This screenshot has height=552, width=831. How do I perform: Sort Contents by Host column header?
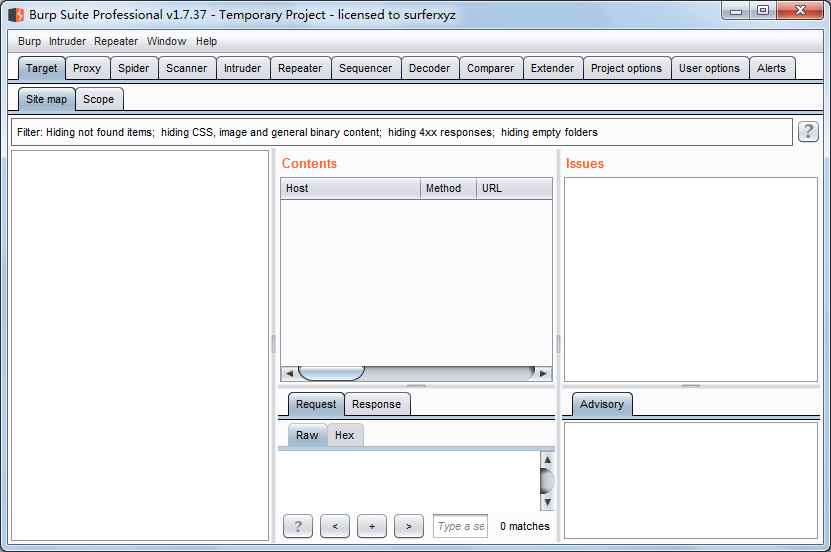pyautogui.click(x=350, y=188)
